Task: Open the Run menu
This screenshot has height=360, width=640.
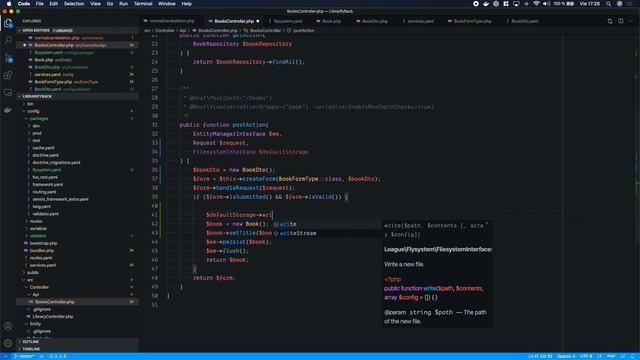Action: click(123, 4)
